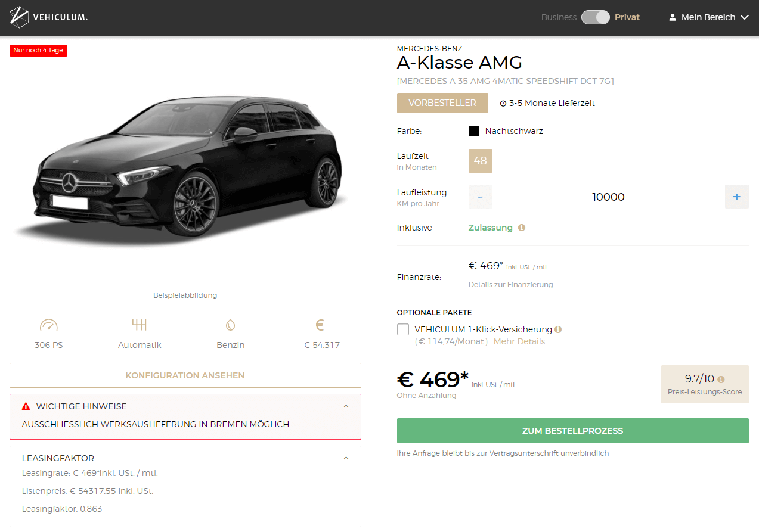
Task: Select the Privat label
Action: tap(627, 17)
